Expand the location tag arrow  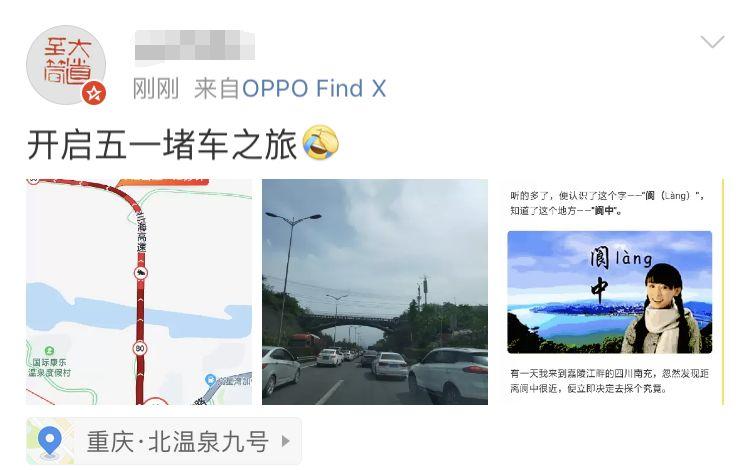(285, 441)
